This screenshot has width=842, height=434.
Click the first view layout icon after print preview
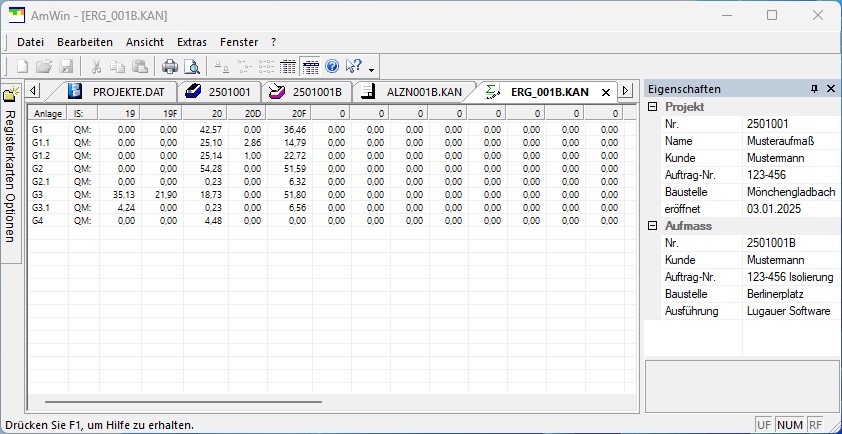click(x=221, y=67)
